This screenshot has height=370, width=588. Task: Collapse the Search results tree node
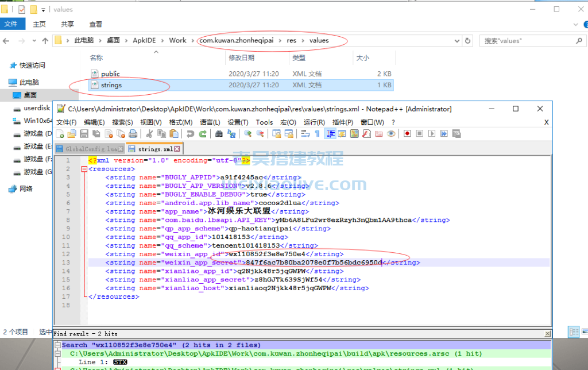(x=57, y=345)
